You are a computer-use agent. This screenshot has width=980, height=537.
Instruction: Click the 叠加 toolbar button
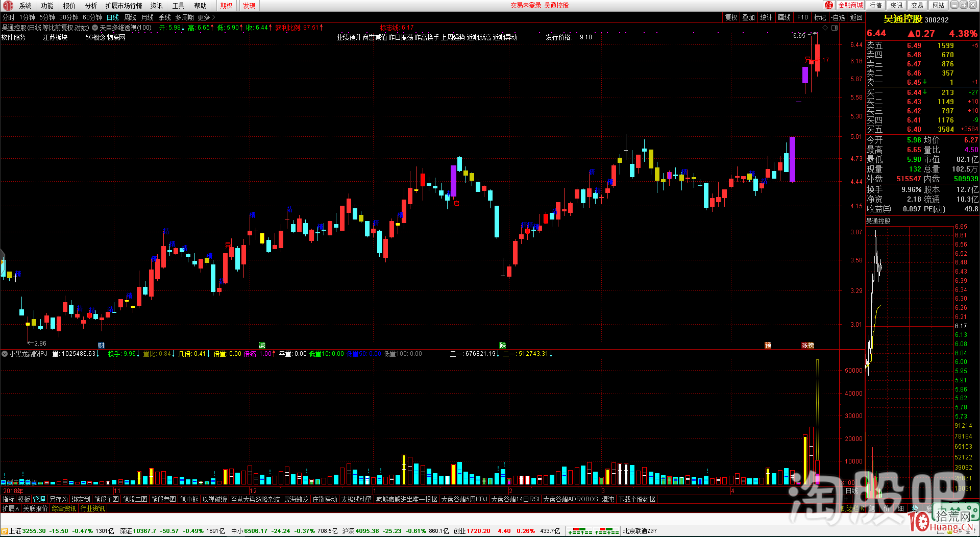coord(749,17)
